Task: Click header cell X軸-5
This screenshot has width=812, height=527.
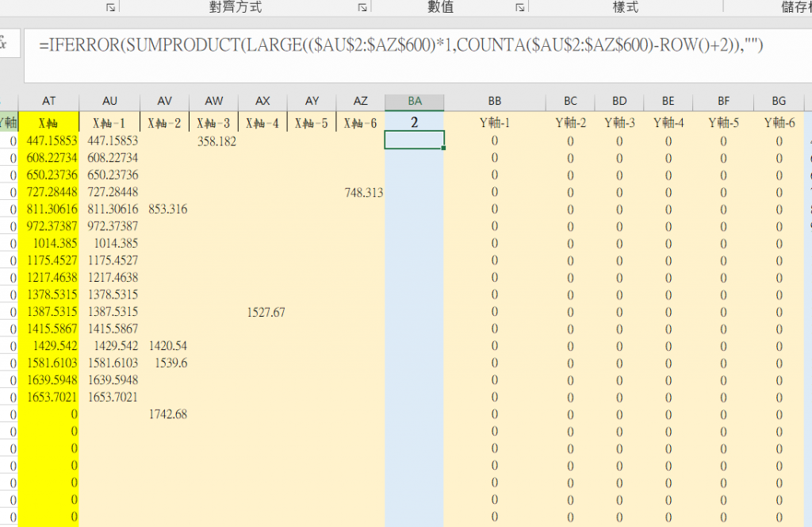Action: click(x=312, y=123)
